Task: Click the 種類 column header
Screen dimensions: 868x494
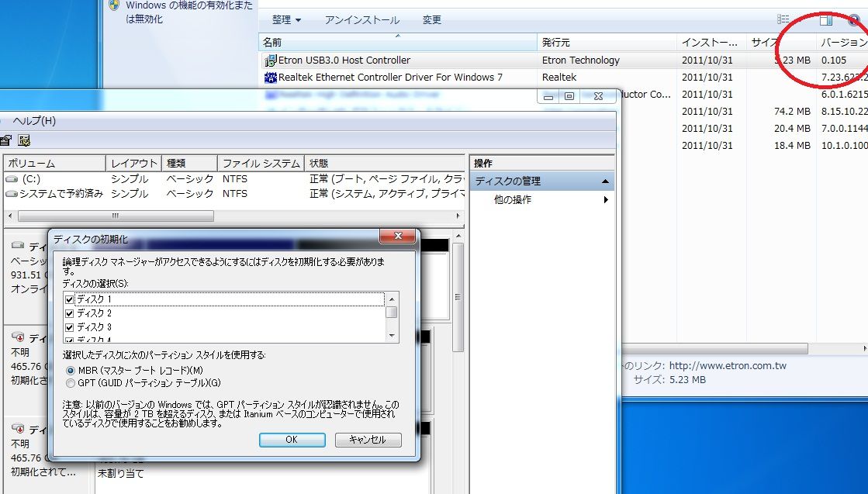Action: tap(189, 163)
